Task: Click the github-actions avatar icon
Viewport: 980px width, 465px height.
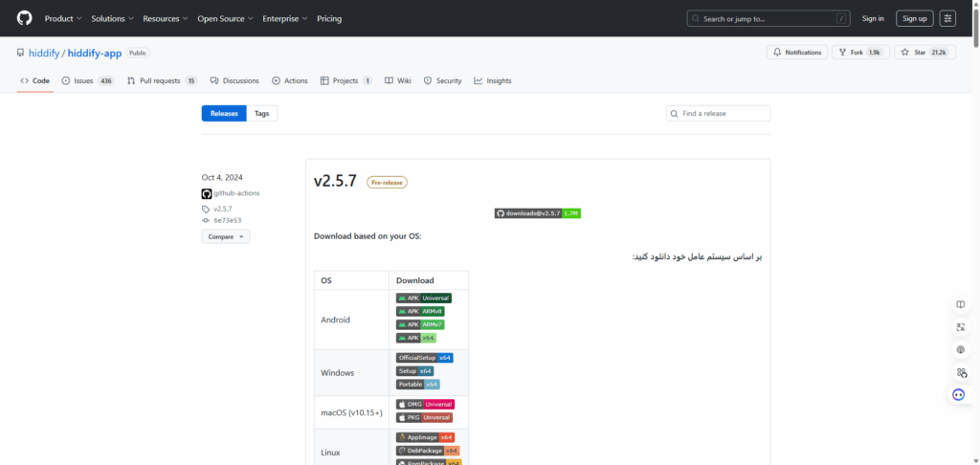Action: (207, 193)
